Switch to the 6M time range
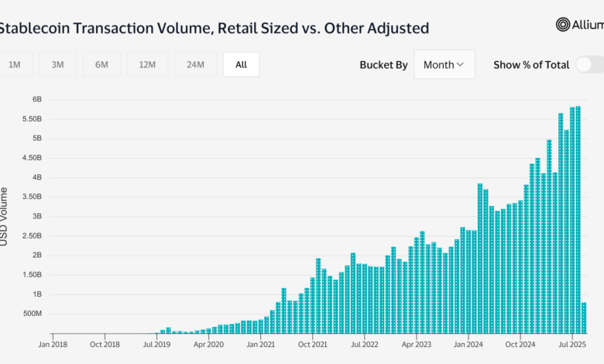Viewport: 604px width, 364px height. [101, 65]
